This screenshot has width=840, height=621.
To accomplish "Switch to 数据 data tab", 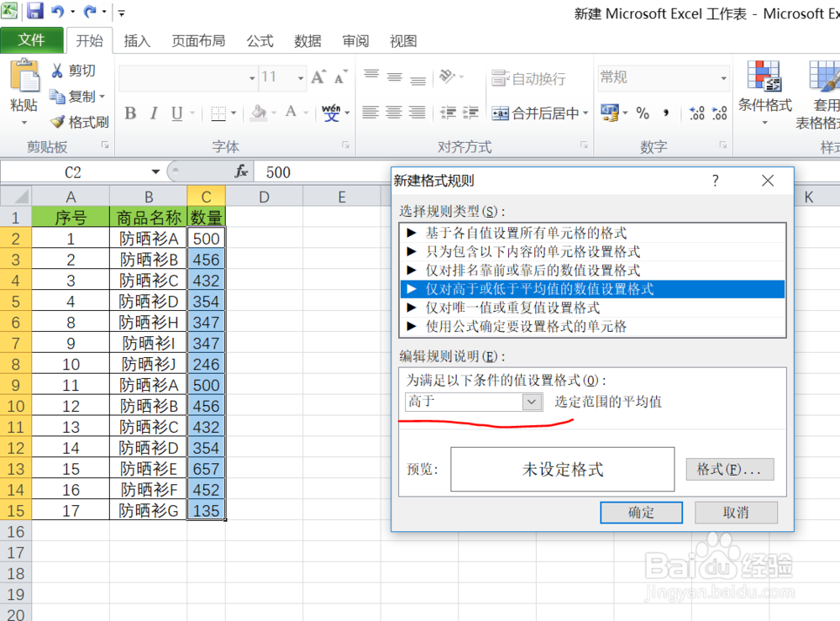I will [x=307, y=40].
